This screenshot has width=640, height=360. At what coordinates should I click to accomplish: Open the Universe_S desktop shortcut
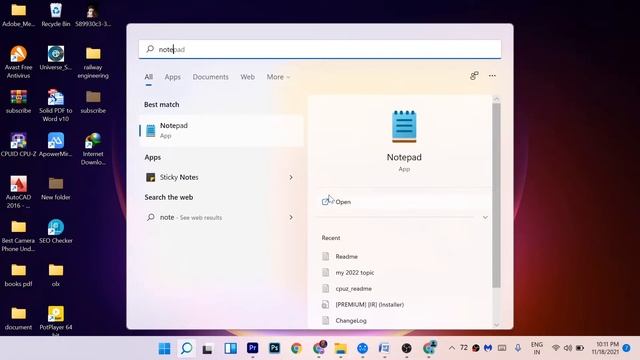click(x=56, y=58)
